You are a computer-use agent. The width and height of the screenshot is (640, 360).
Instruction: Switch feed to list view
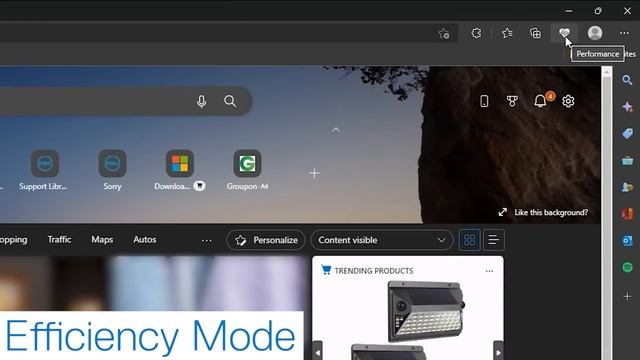(x=493, y=240)
